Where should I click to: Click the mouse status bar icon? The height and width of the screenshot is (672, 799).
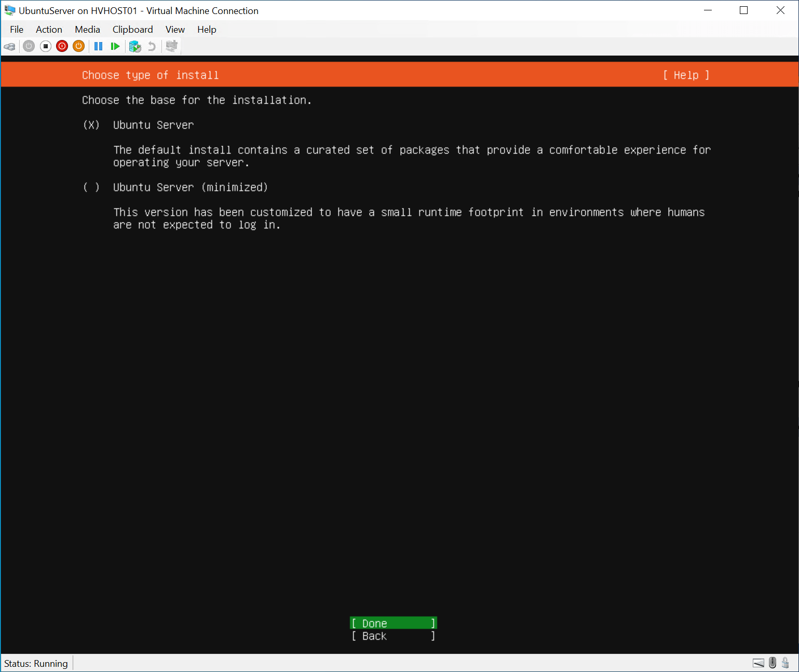click(773, 663)
